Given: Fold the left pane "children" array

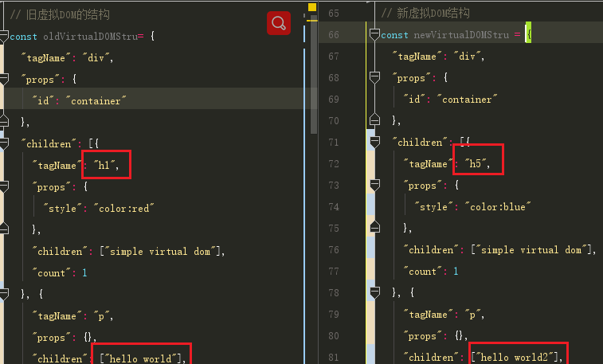Looking at the screenshot, I should point(4,143).
